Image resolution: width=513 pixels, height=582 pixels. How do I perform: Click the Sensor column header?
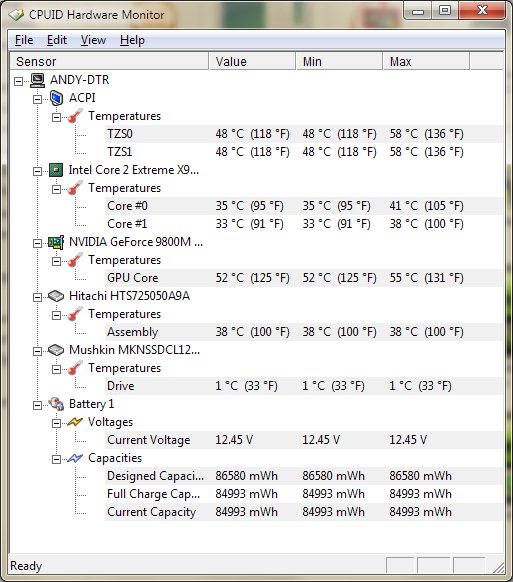click(x=109, y=61)
